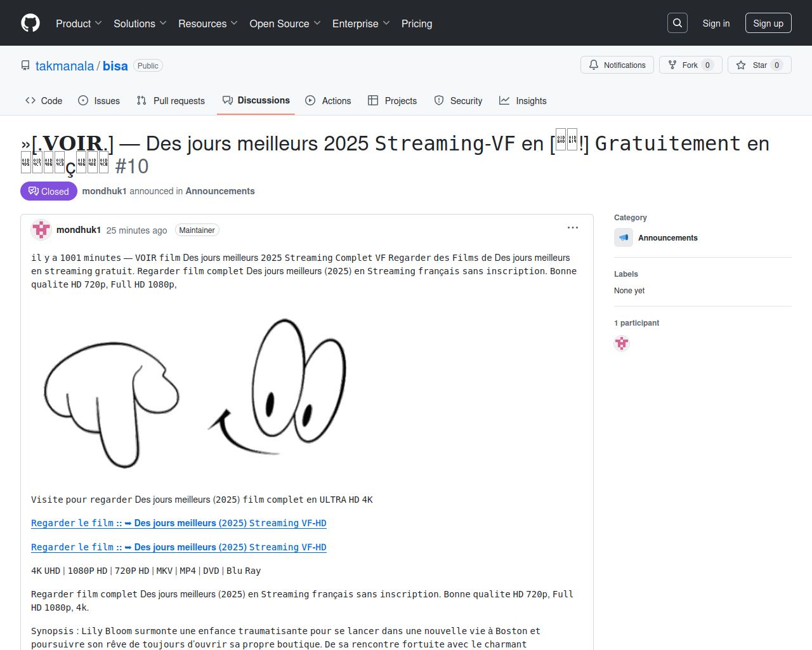Open the Announcements link under the title
This screenshot has height=650, width=812.
tap(220, 191)
